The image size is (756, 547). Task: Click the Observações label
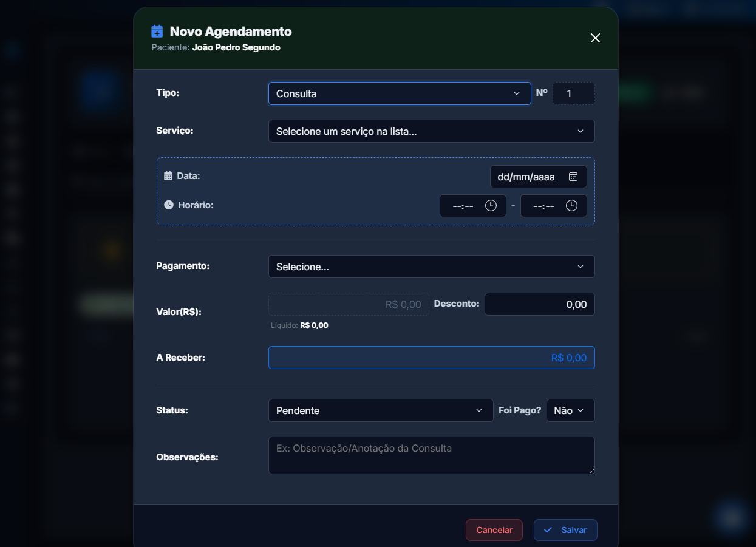click(187, 457)
